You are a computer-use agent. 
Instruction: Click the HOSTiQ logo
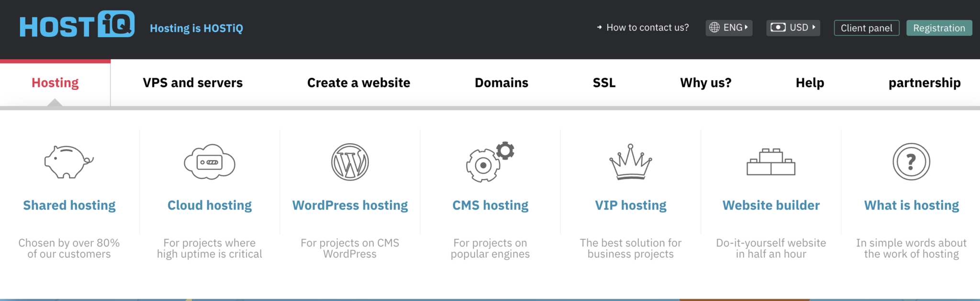pyautogui.click(x=77, y=25)
